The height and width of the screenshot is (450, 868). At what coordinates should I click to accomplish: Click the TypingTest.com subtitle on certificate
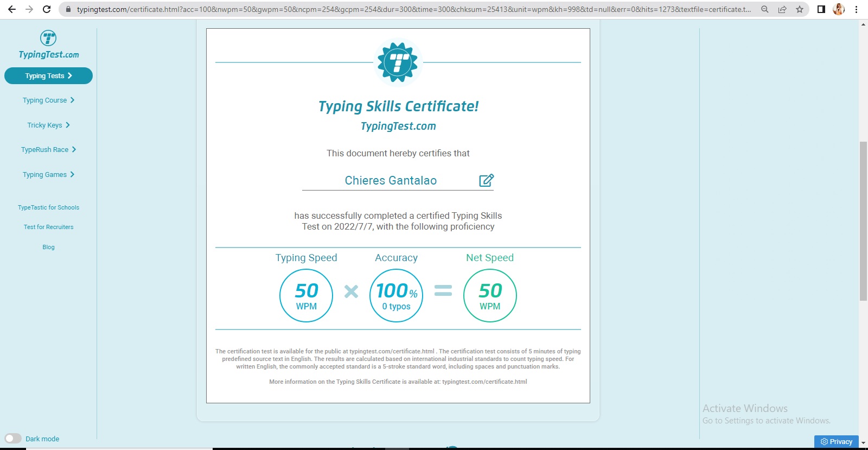coord(398,126)
